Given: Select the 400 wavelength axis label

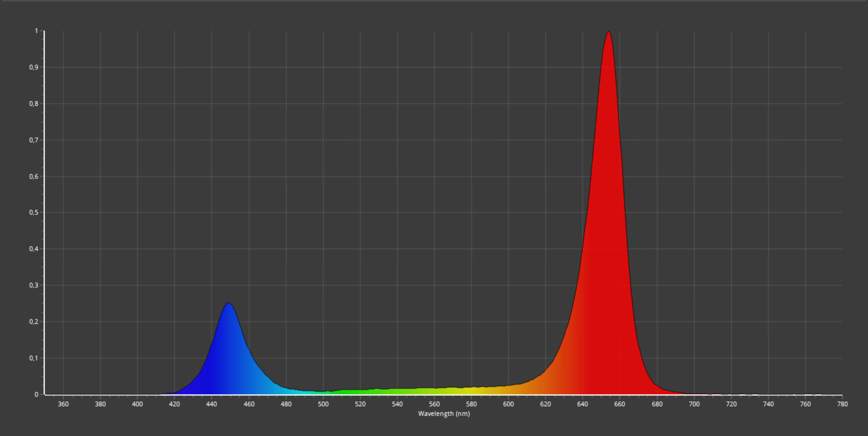Looking at the screenshot, I should coord(137,404).
